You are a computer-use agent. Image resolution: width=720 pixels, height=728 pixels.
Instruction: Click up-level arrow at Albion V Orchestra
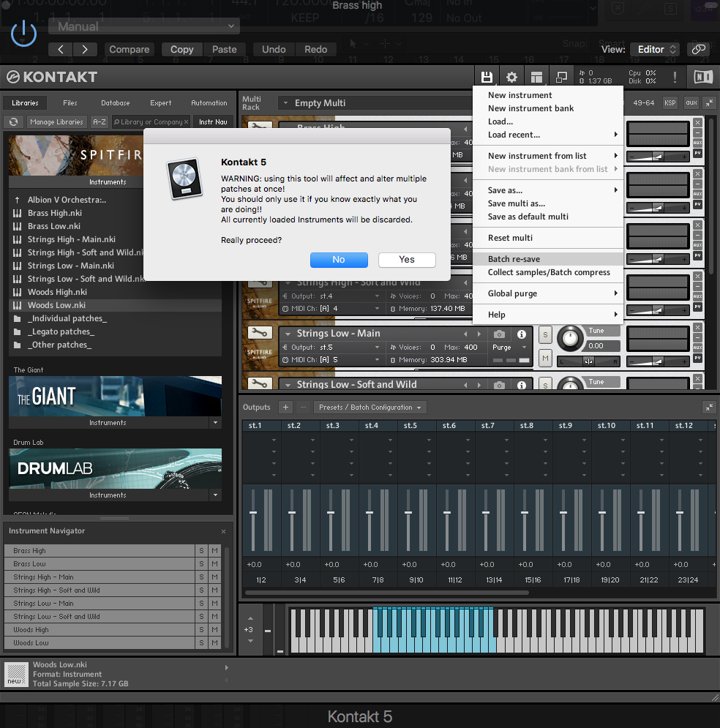pyautogui.click(x=17, y=200)
